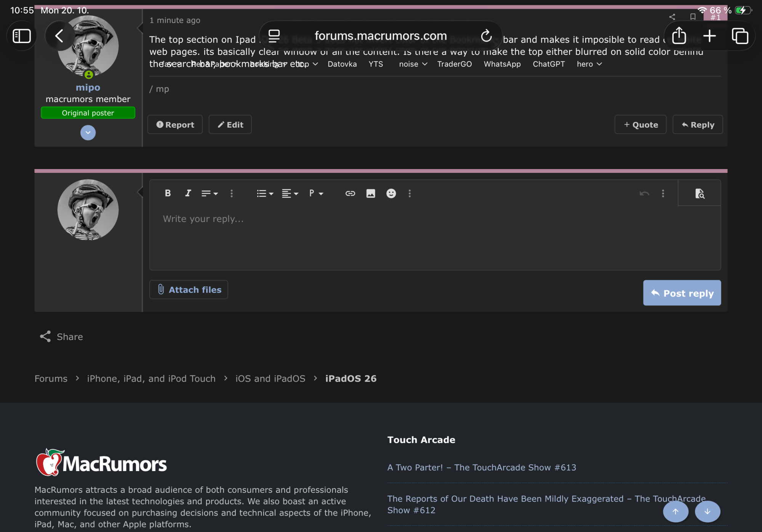Toggle the editor preview mode icon
This screenshot has width=762, height=532.
pos(700,193)
